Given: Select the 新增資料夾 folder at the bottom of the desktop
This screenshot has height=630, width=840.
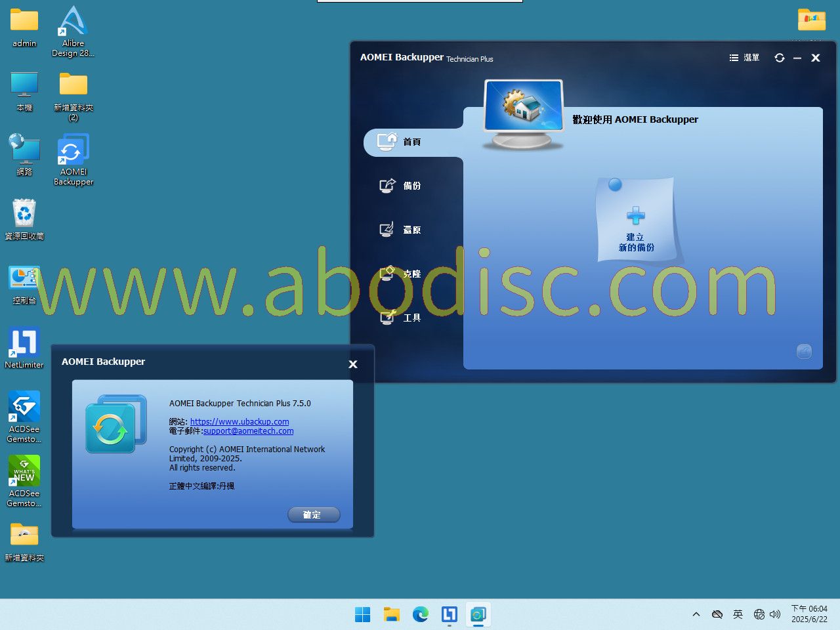Looking at the screenshot, I should [x=24, y=542].
